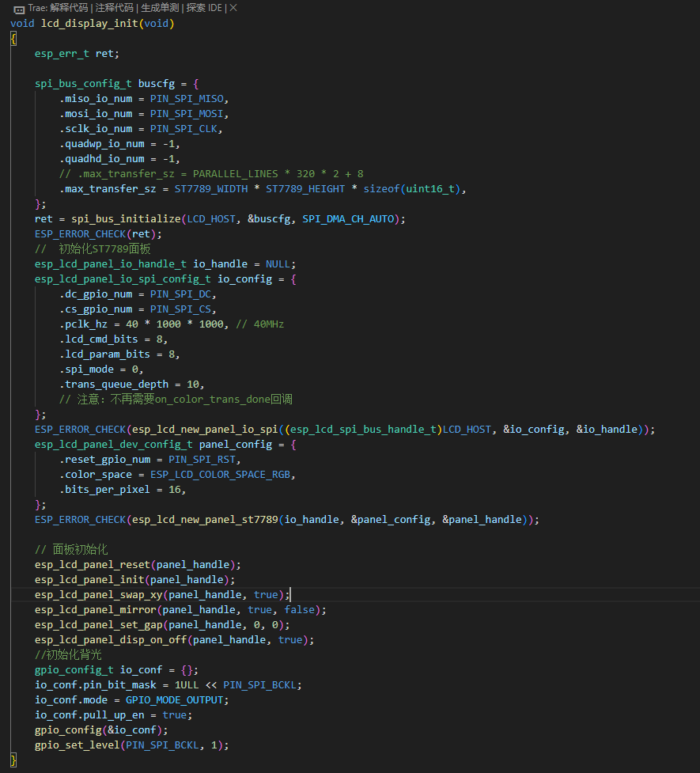Image resolution: width=700 pixels, height=773 pixels.
Task: Click the .pclk_hz field
Action: 83,324
